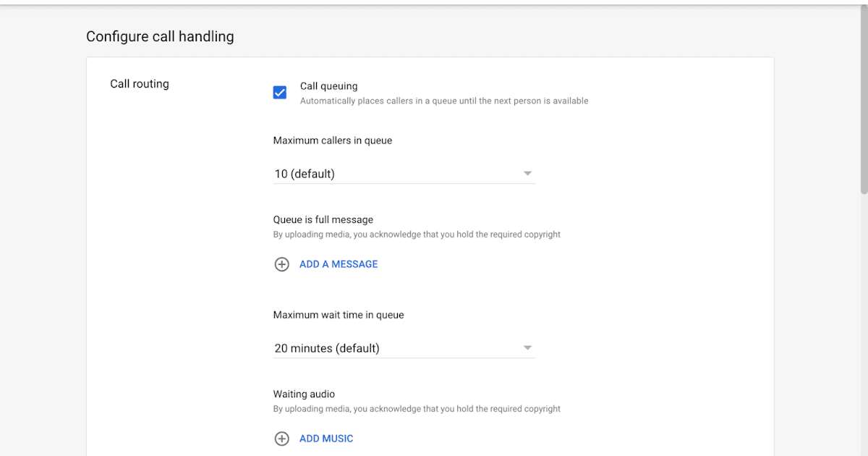Click the plus icon beside ADD MUSIC

pos(281,439)
